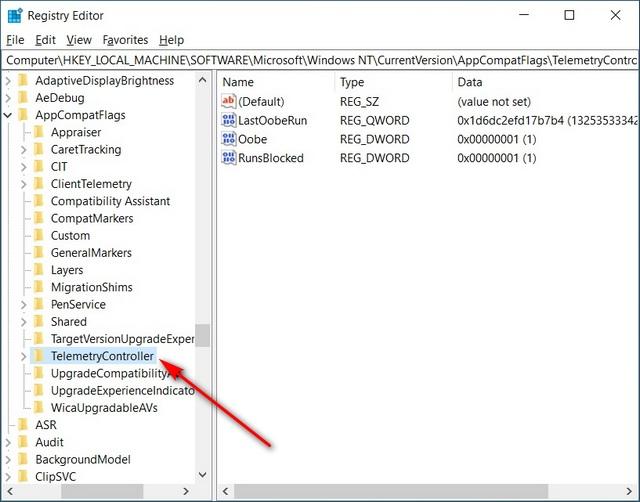Open the Favorites menu

click(125, 40)
